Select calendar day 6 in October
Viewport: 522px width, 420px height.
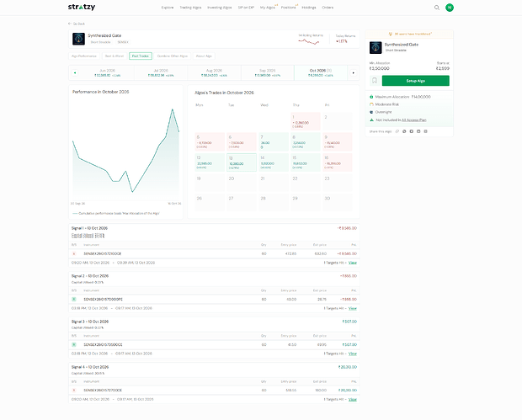(x=242, y=141)
